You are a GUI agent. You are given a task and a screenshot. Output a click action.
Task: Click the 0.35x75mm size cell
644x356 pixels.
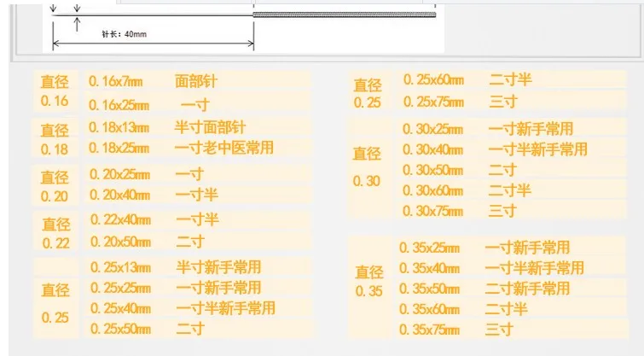click(429, 330)
